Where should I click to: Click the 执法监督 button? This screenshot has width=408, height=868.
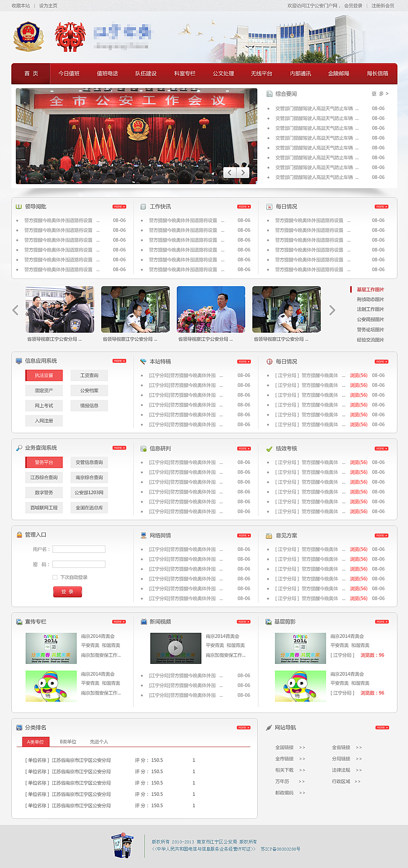pos(44,375)
